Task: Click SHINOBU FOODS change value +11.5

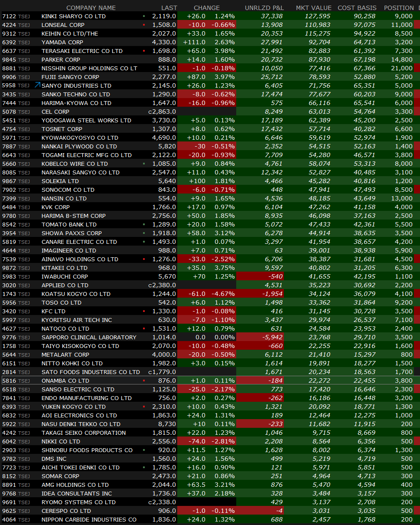Action: click(x=197, y=450)
